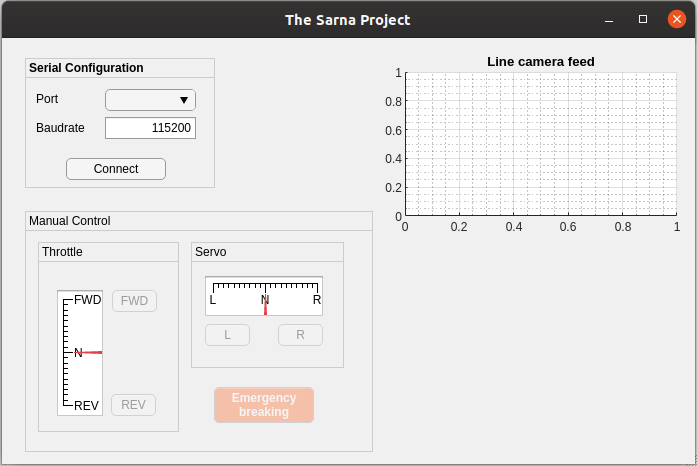Open the Port dropdown
The image size is (697, 466).
(150, 100)
